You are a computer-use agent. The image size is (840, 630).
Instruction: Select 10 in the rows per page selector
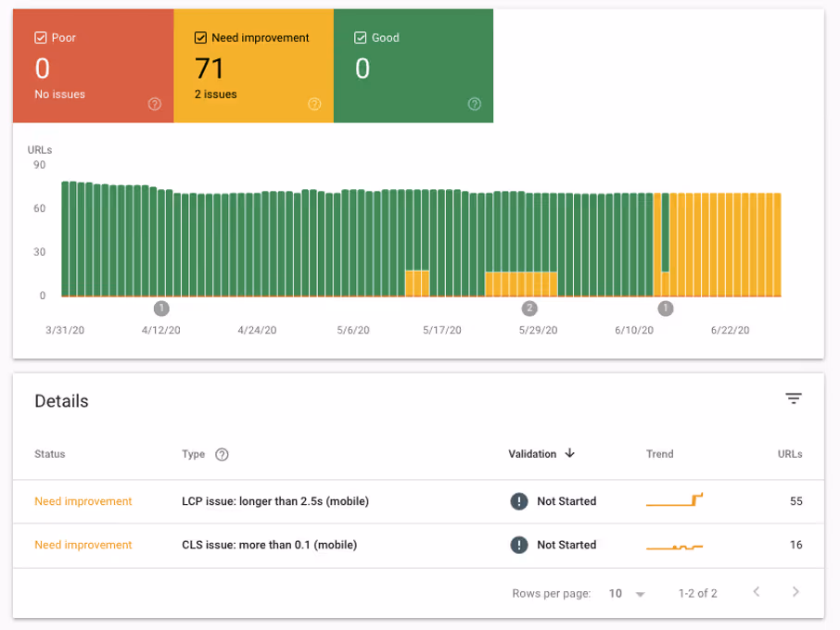coord(614,593)
